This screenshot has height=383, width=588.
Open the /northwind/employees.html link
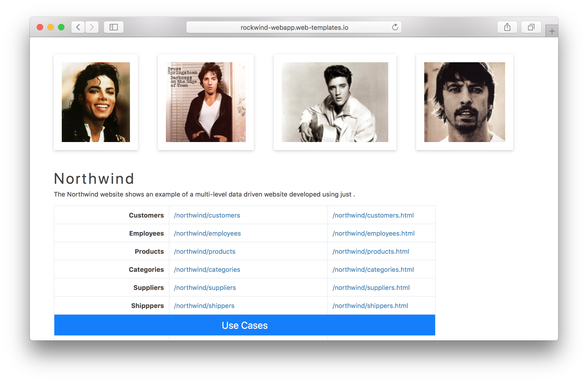click(373, 233)
